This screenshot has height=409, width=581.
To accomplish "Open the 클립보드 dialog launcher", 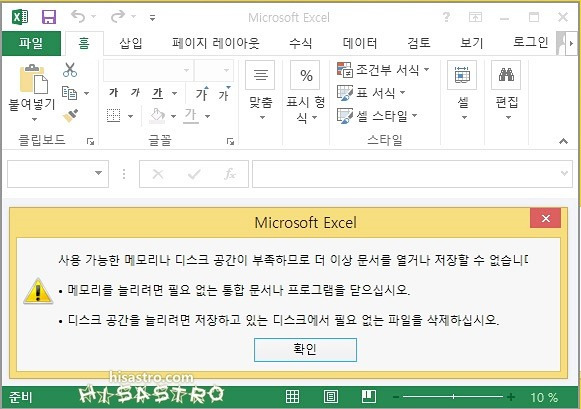I will click(90, 141).
